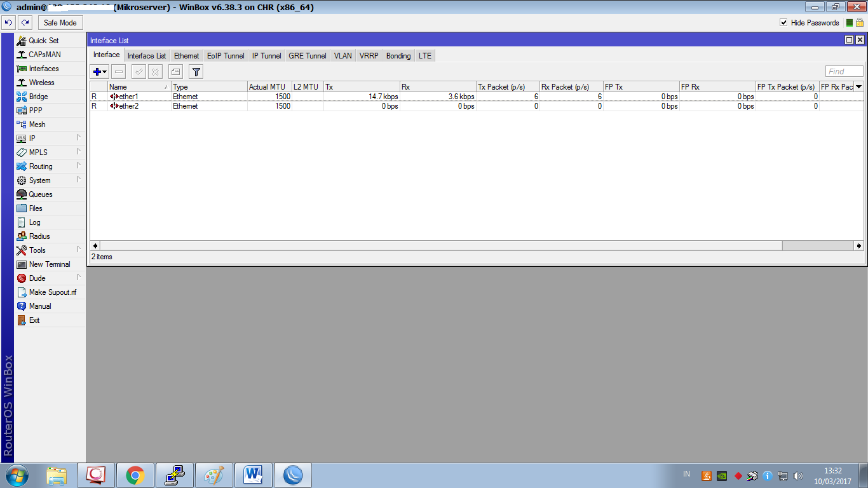Screen dimensions: 868x488
Task: Select the ether1 interface row
Action: click(477, 97)
